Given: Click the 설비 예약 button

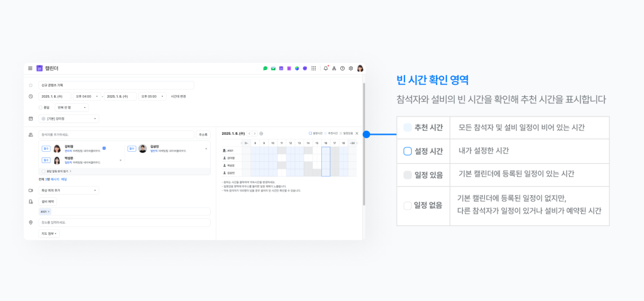Looking at the screenshot, I should [x=48, y=202].
